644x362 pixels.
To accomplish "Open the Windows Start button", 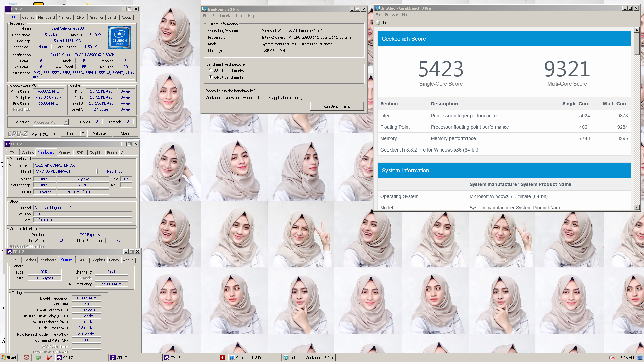I will coord(9,358).
